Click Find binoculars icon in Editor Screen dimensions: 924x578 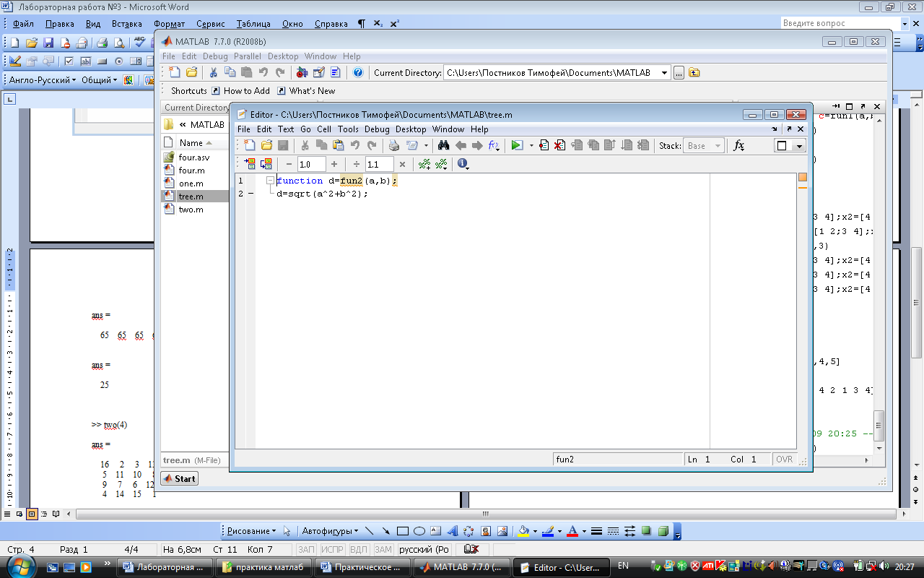pyautogui.click(x=443, y=145)
